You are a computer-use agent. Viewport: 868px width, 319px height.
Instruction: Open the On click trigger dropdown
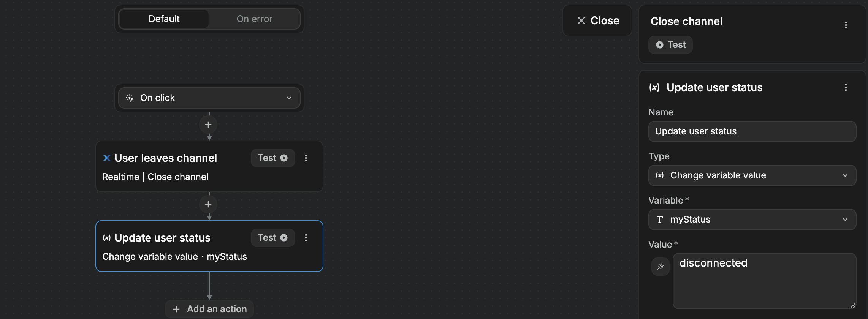click(289, 98)
